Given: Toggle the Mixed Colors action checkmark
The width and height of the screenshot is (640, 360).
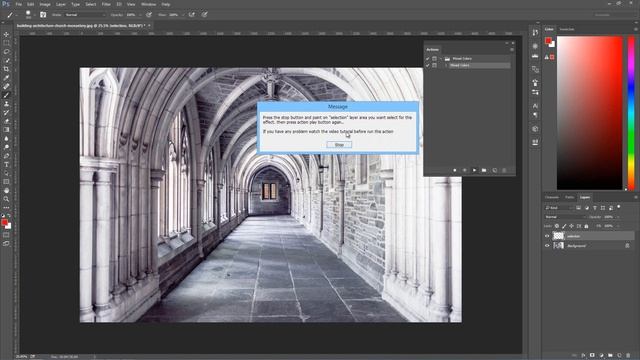Looking at the screenshot, I should click(x=428, y=65).
